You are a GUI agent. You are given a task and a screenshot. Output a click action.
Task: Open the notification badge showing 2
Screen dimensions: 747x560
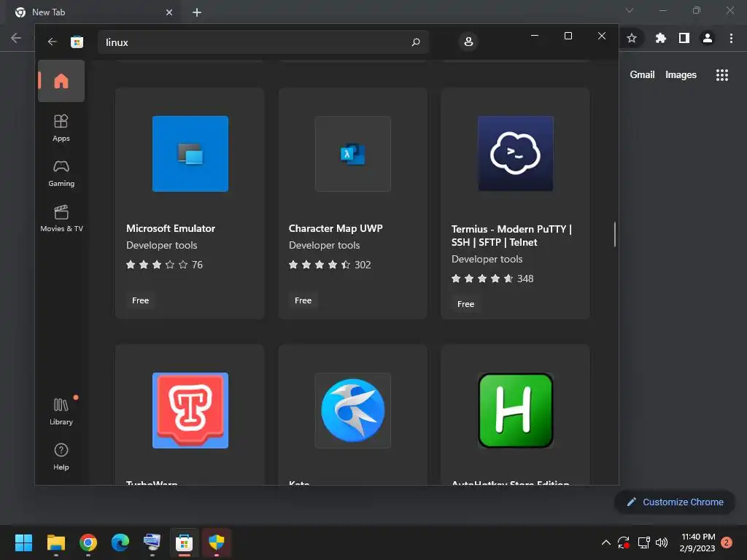[727, 542]
